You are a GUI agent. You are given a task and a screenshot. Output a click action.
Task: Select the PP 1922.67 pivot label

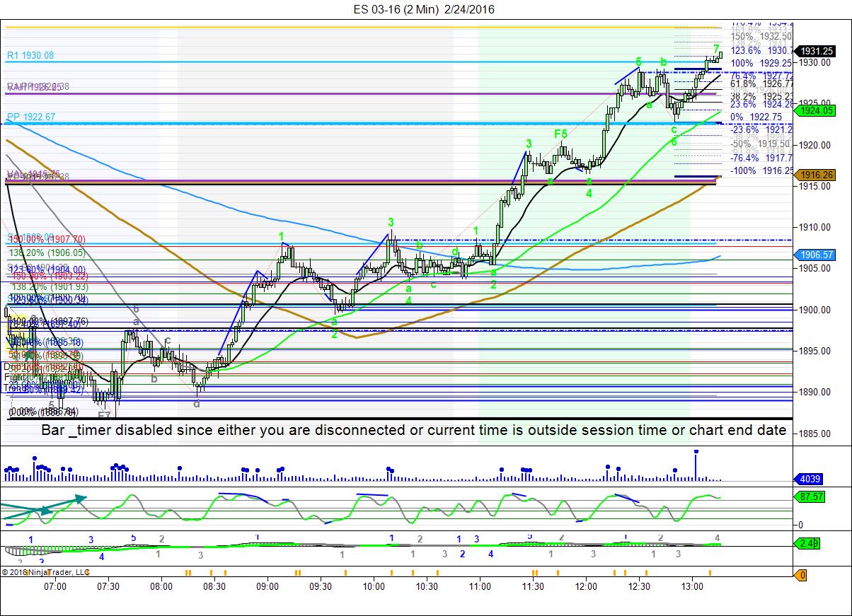click(x=30, y=117)
